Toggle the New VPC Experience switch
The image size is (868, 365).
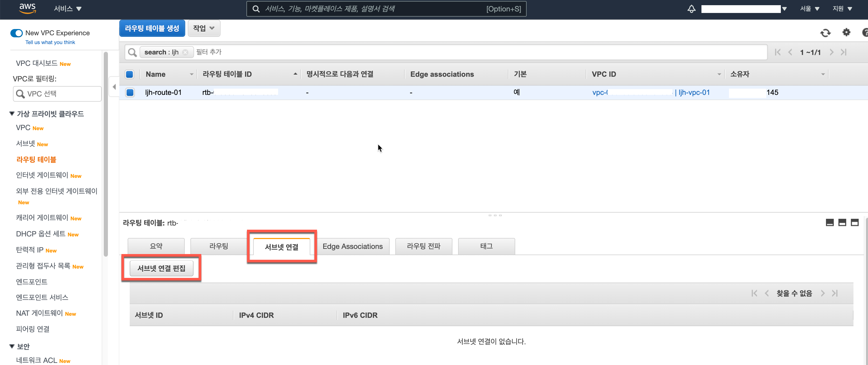point(17,33)
